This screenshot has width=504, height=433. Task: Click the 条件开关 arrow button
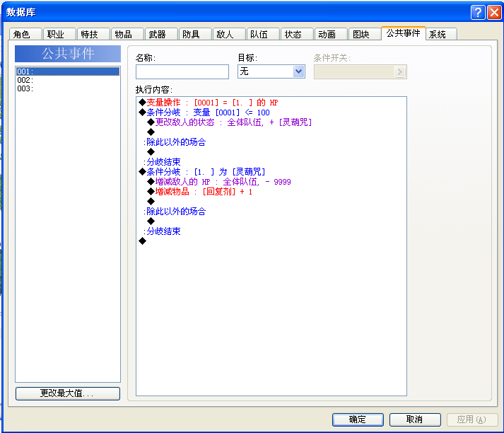(x=399, y=71)
